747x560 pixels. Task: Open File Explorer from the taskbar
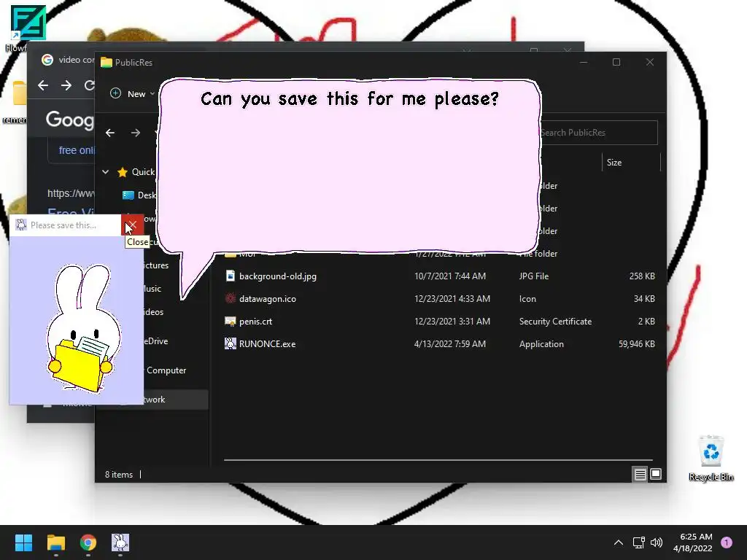[x=55, y=542]
